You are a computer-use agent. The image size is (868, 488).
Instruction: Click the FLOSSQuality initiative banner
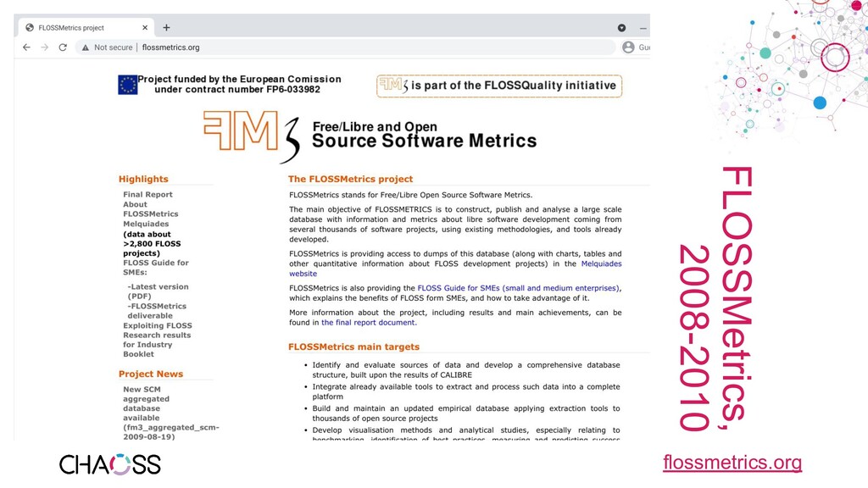(499, 86)
